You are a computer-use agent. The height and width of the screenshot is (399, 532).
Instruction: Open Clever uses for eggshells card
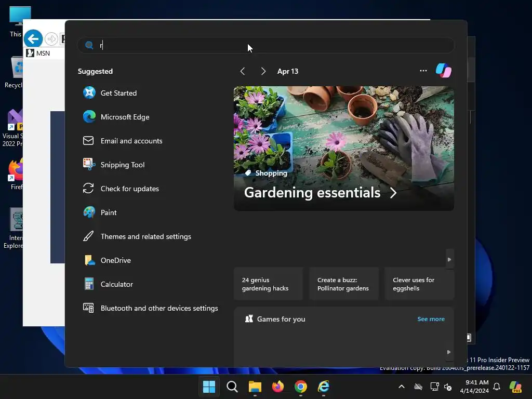[x=419, y=284]
